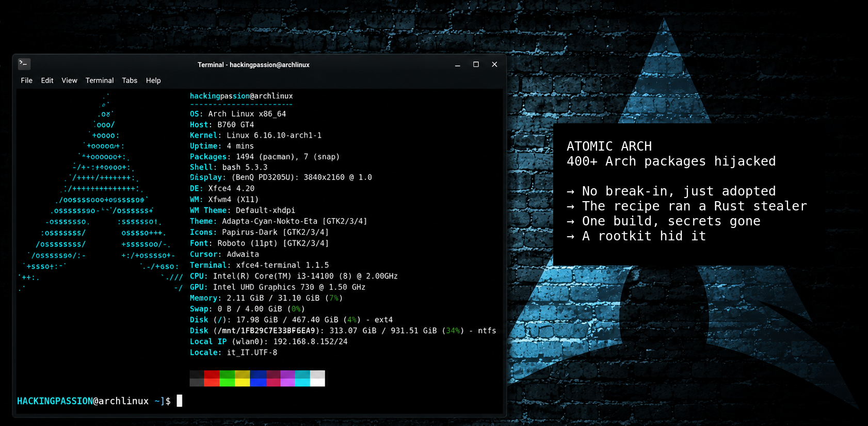
Task: Click the GPU Intel UHD Graphics 730 line
Action: [x=278, y=287]
